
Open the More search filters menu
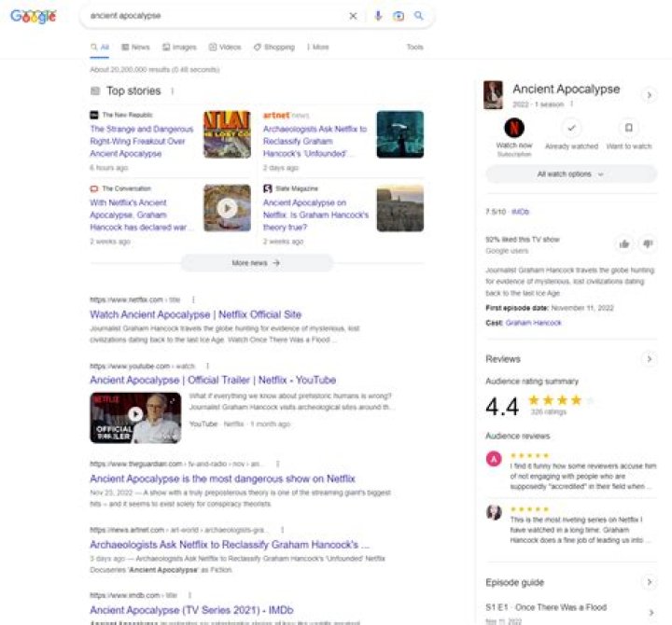coord(317,47)
